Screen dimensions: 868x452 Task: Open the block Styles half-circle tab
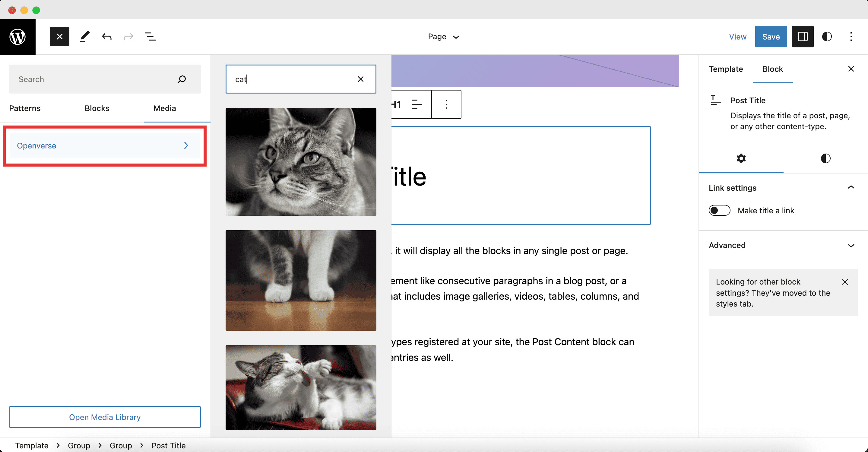click(x=825, y=158)
